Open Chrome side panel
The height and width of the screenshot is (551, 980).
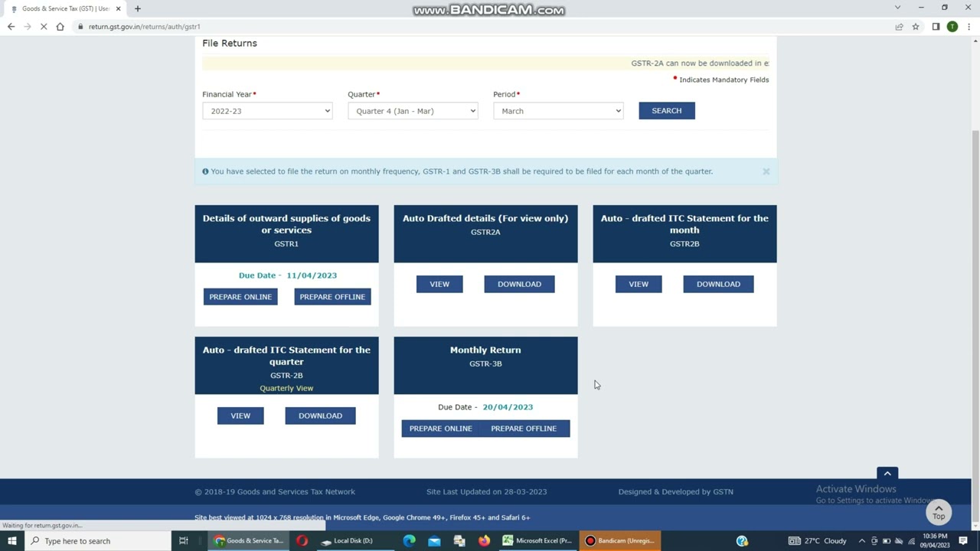[936, 27]
